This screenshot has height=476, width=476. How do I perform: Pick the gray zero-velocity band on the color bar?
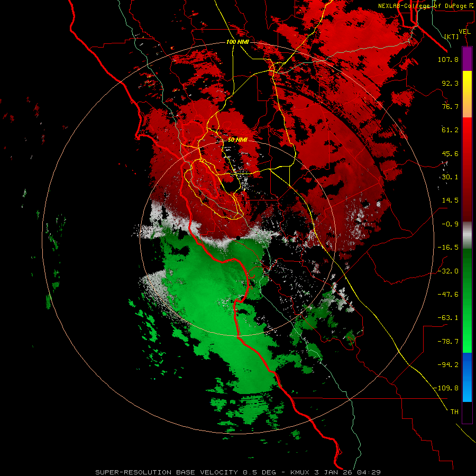click(x=467, y=235)
